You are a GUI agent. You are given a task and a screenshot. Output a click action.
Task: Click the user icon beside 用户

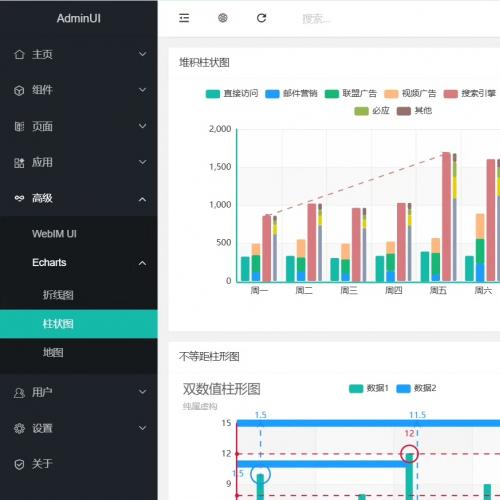coord(19,392)
